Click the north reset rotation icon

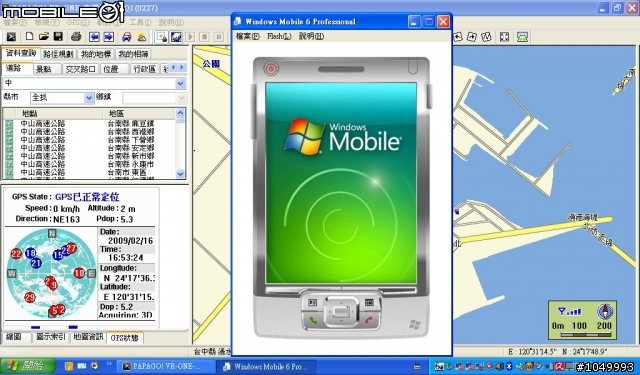[x=486, y=37]
